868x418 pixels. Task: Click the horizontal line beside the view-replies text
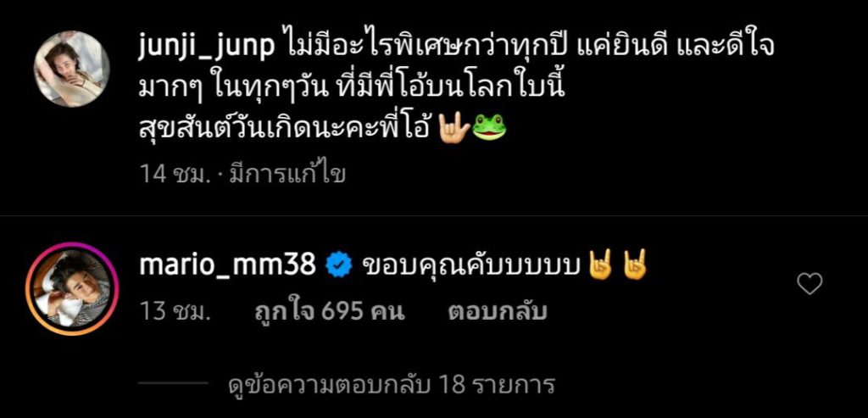click(x=173, y=382)
